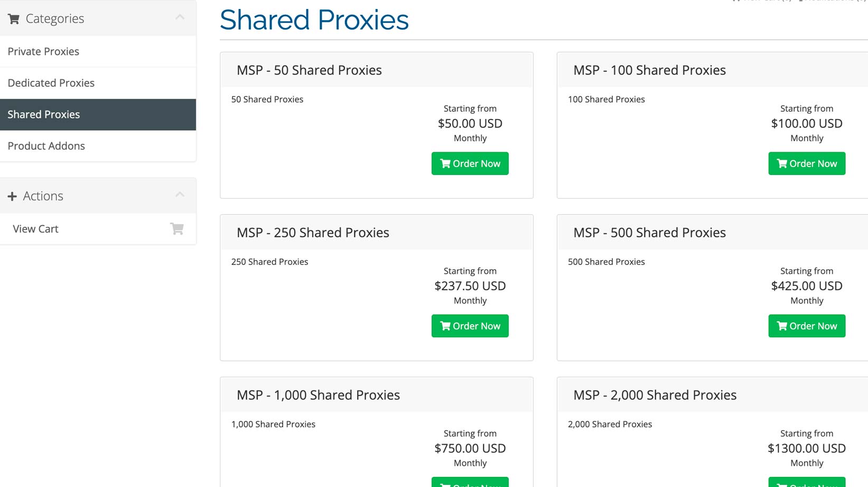Order the MSP - 500 Shared Proxies plan
Viewport: 868px width, 487px height.
tap(806, 326)
